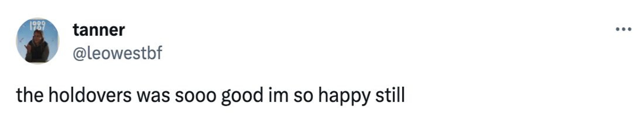Viewport: 644px width, 123px height.
Task: Visit the @leowestbf handle link
Action: point(118,53)
